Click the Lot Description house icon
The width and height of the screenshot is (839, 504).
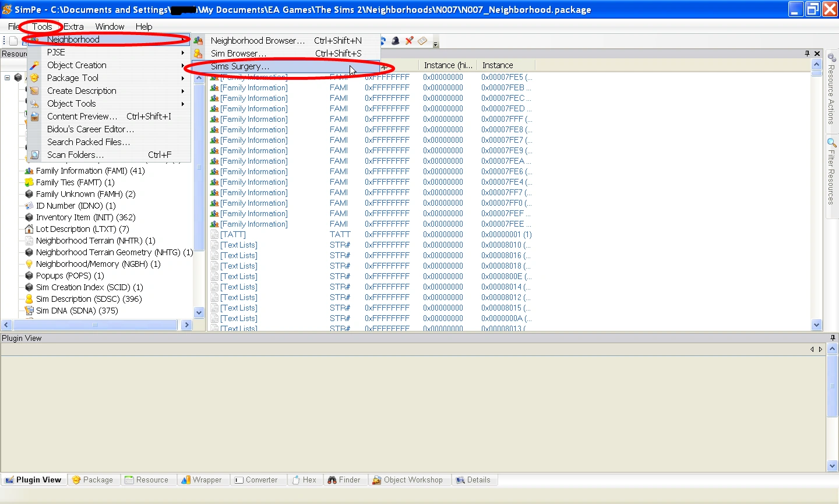tap(29, 229)
